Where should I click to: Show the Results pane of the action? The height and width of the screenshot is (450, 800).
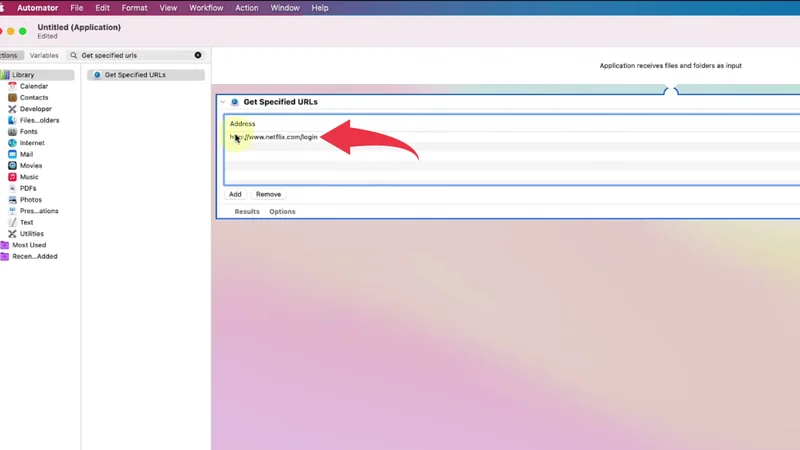click(x=247, y=212)
